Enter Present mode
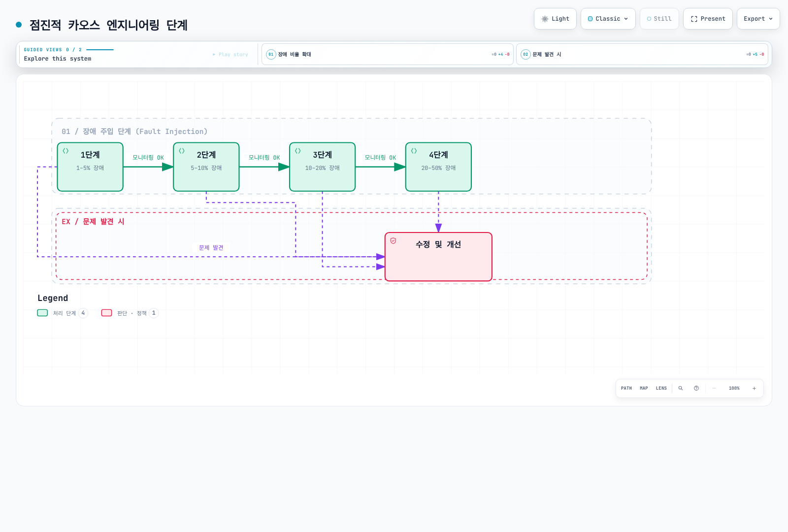The height and width of the screenshot is (532, 788). (708, 19)
